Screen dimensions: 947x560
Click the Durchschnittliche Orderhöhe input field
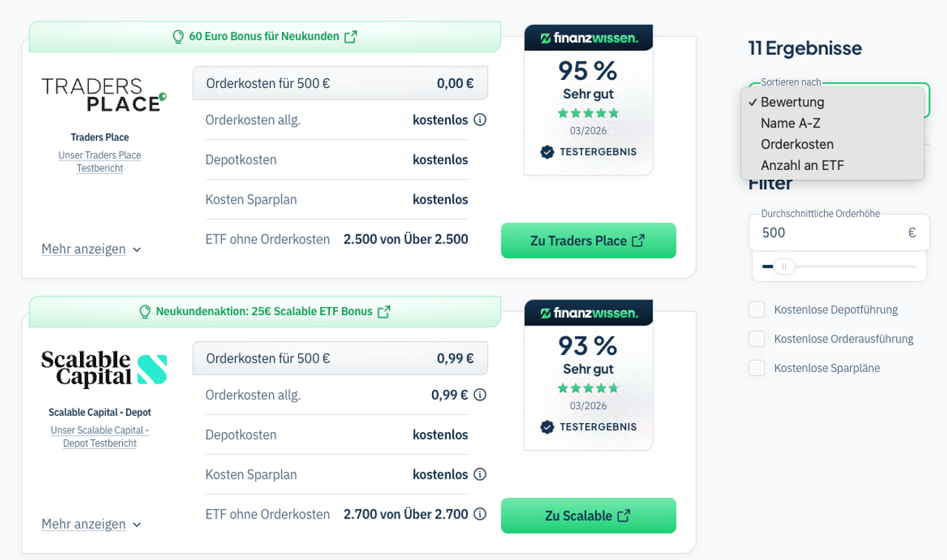tap(829, 233)
